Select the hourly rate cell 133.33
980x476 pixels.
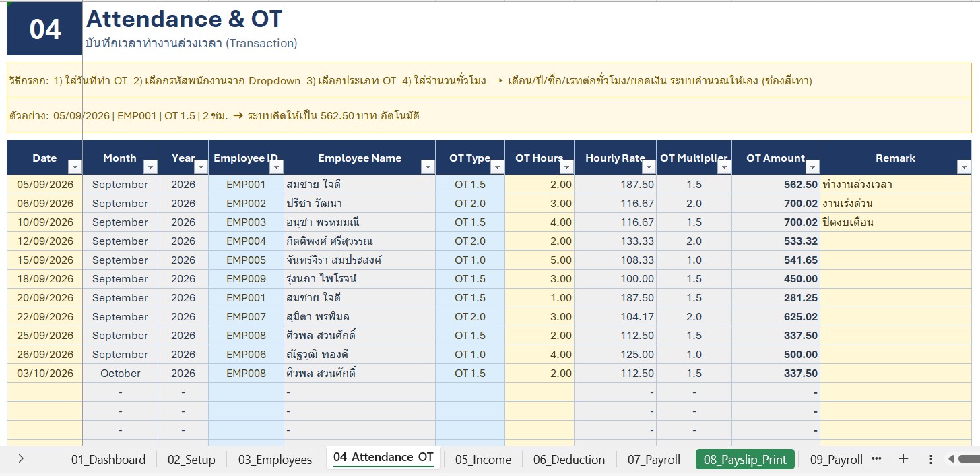click(616, 241)
